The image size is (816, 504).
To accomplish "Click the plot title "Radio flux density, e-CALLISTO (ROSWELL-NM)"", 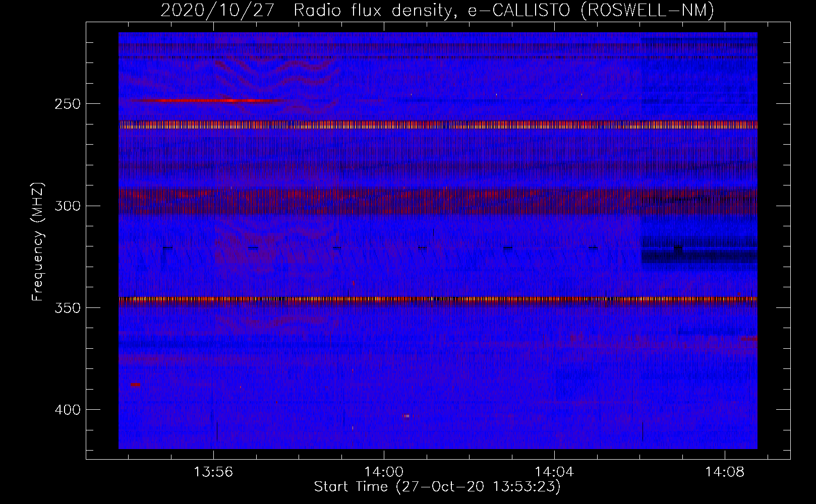I will (503, 10).
